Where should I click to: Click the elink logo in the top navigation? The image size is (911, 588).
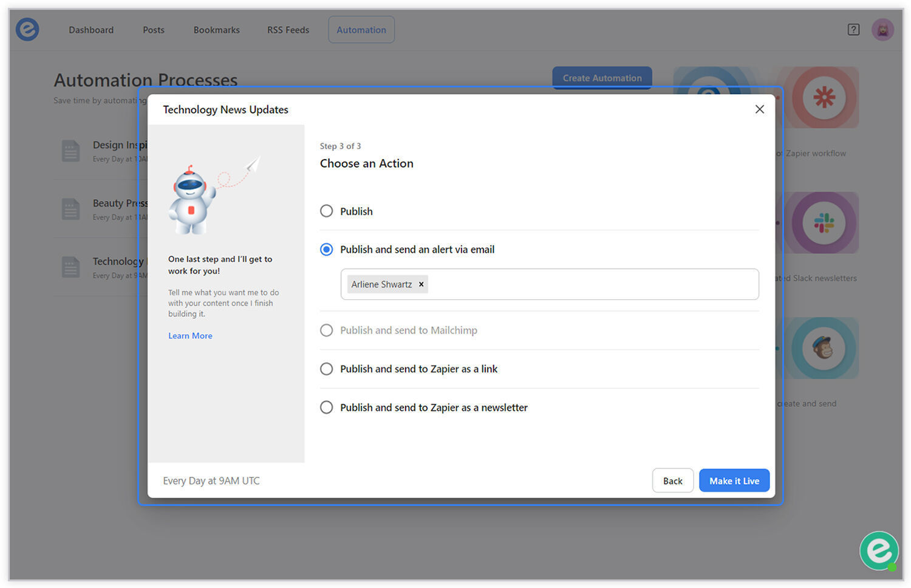click(x=27, y=29)
